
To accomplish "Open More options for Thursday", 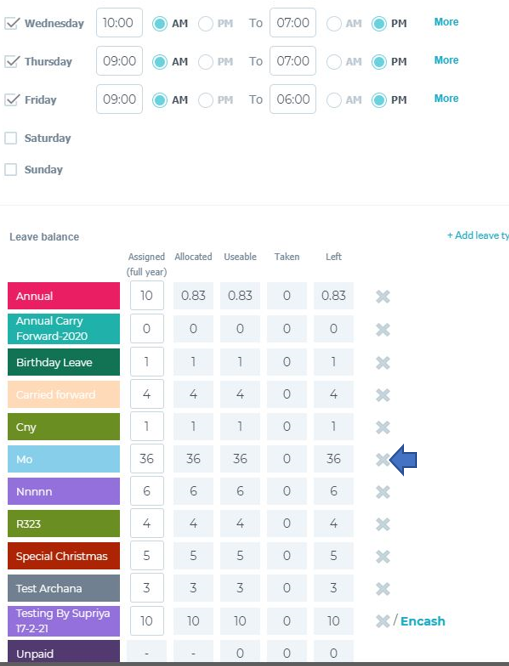I will point(446,60).
